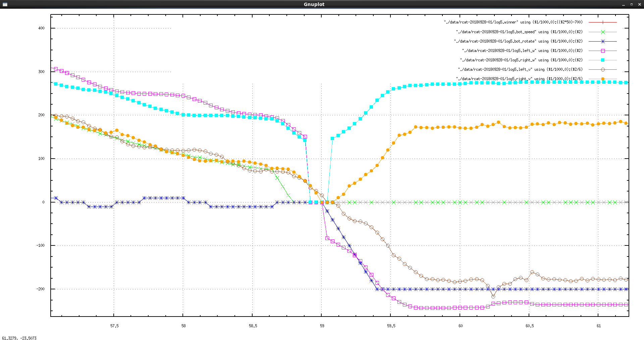
Task: Click the y-axis label -200
Action: click(x=40, y=289)
